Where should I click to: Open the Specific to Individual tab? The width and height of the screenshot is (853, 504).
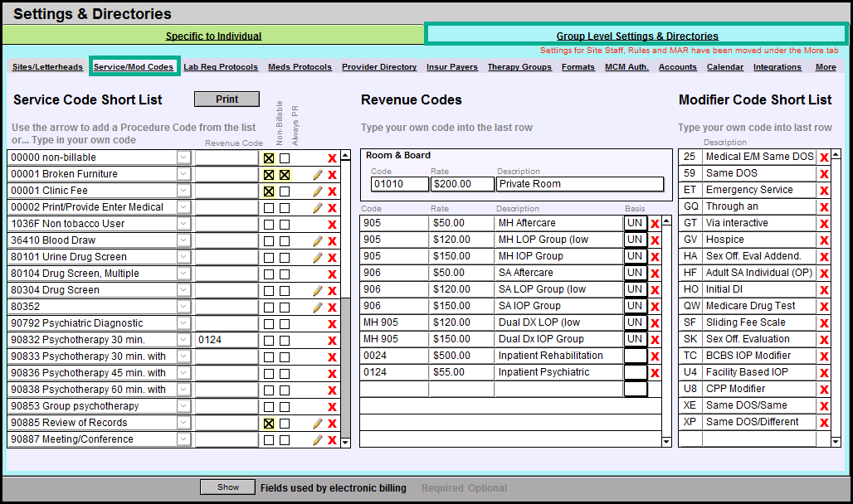(x=213, y=36)
